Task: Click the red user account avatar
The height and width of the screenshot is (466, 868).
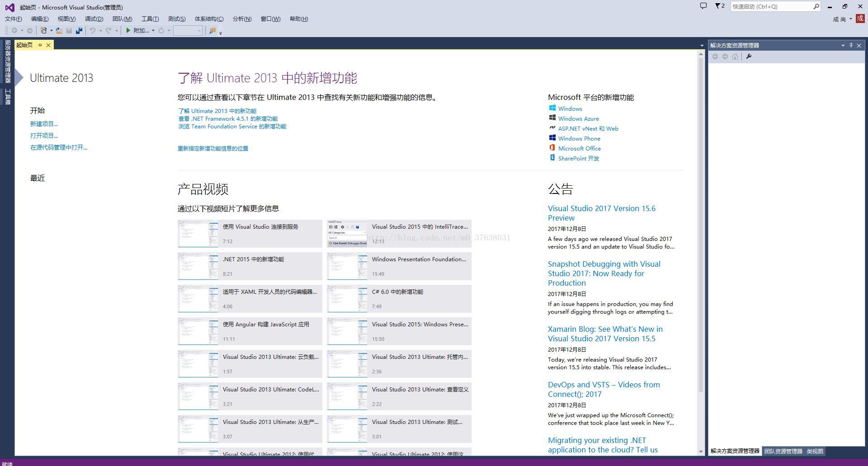Action: click(860, 19)
